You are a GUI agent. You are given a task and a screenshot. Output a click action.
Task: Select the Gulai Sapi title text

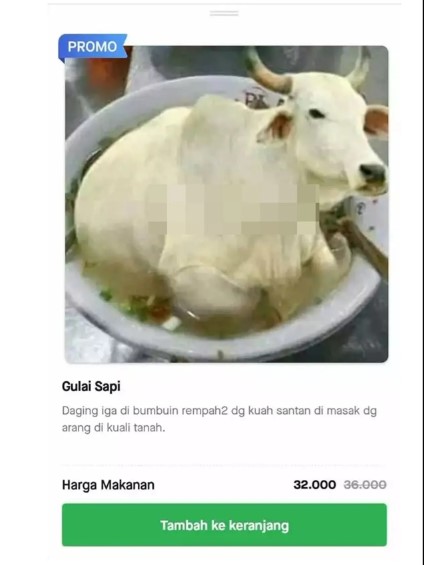pyautogui.click(x=91, y=386)
